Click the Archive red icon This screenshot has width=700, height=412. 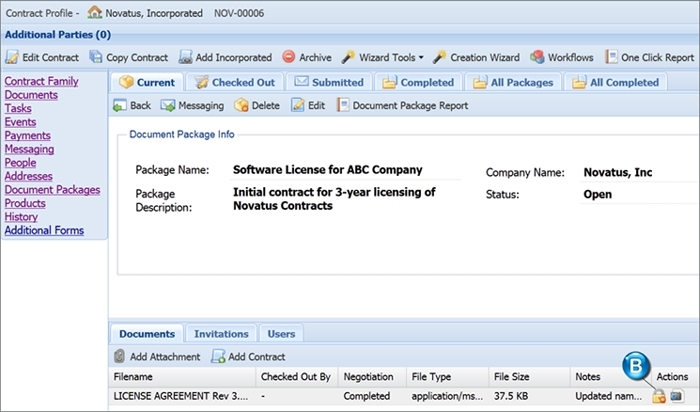289,57
